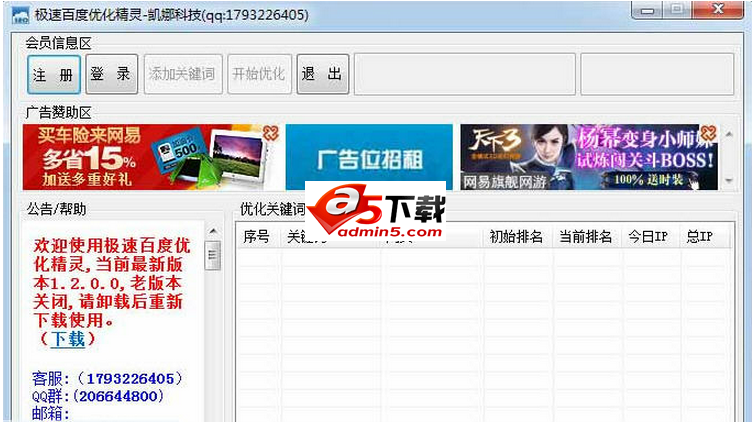The width and height of the screenshot is (752, 422).
Task: Open the 买车险来网易 ad banner
Action: click(x=151, y=157)
